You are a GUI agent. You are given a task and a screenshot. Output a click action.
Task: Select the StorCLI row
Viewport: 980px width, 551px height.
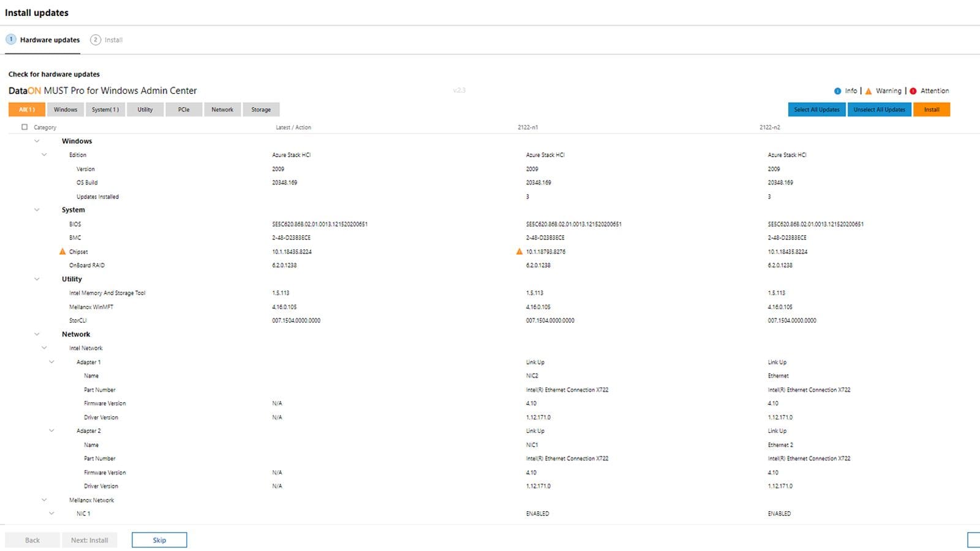tap(78, 320)
